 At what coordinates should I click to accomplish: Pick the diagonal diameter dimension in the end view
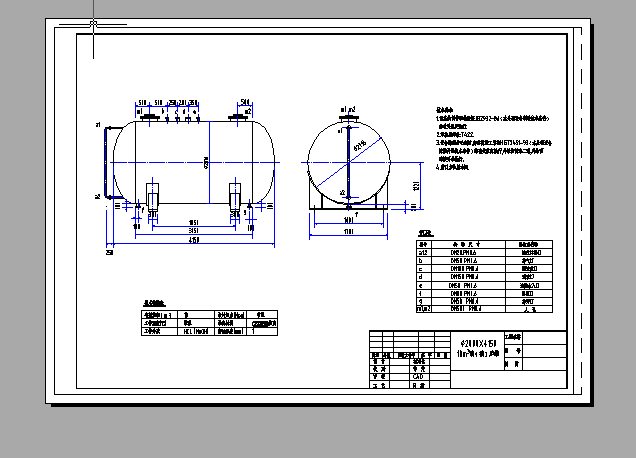(x=360, y=146)
